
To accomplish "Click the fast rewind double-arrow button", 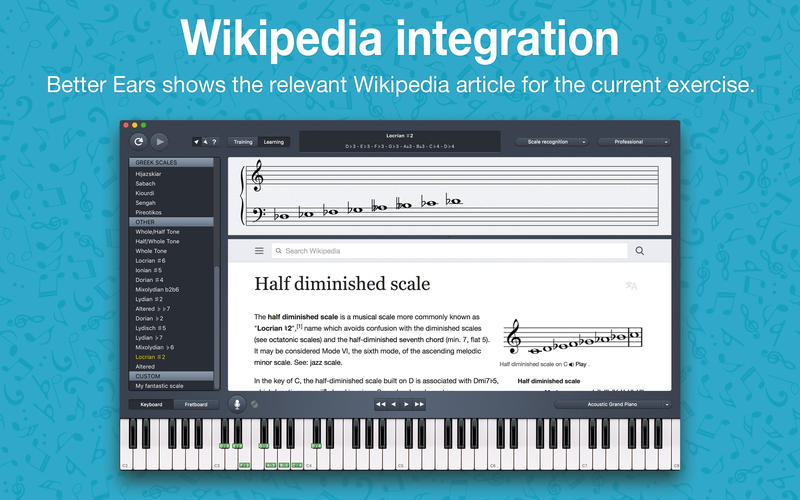I will click(381, 404).
